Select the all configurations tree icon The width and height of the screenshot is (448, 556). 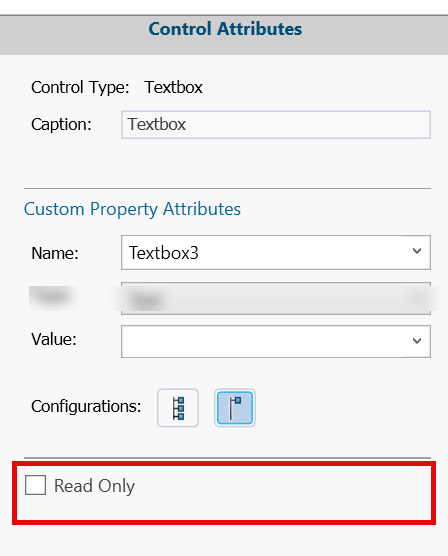tap(178, 408)
